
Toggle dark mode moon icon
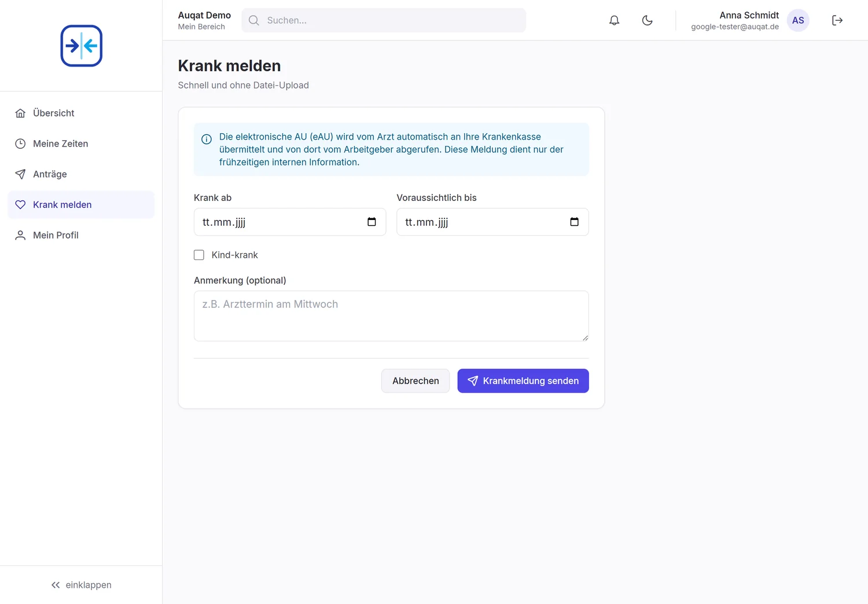pos(647,20)
